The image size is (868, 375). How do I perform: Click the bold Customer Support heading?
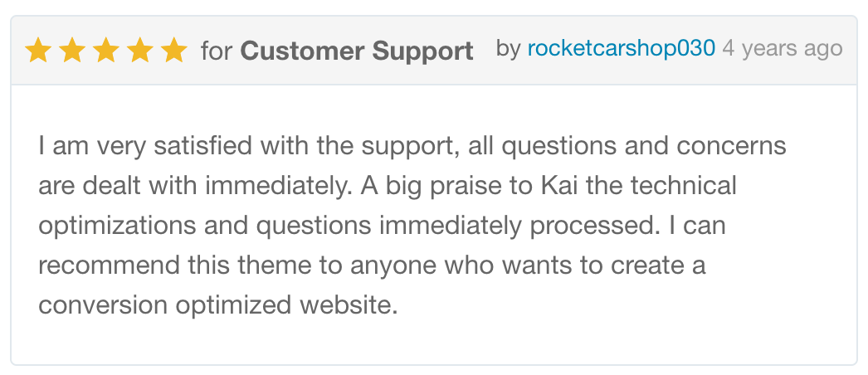click(357, 51)
